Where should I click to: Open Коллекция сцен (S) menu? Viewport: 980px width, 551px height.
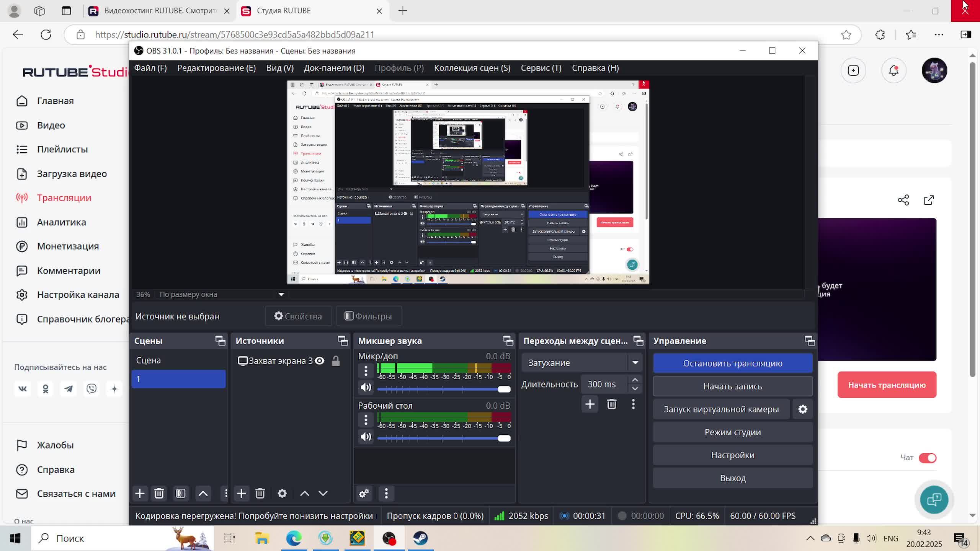click(472, 68)
